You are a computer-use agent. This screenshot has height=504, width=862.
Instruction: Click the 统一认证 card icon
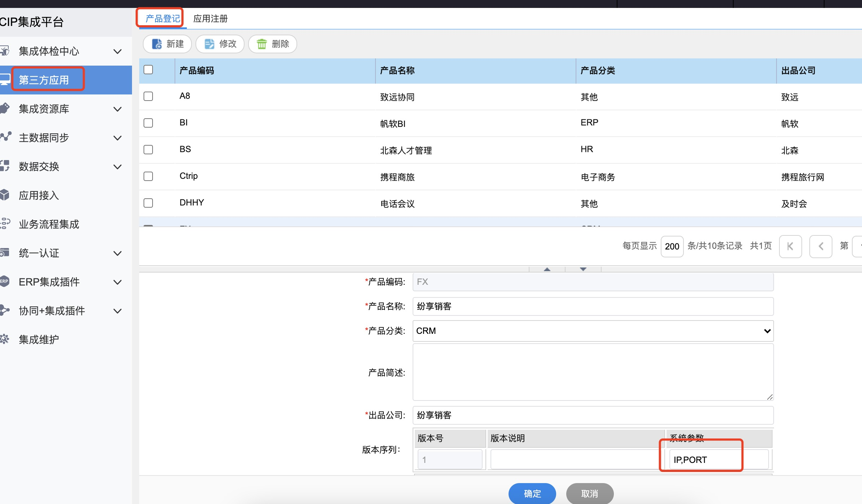click(5, 253)
